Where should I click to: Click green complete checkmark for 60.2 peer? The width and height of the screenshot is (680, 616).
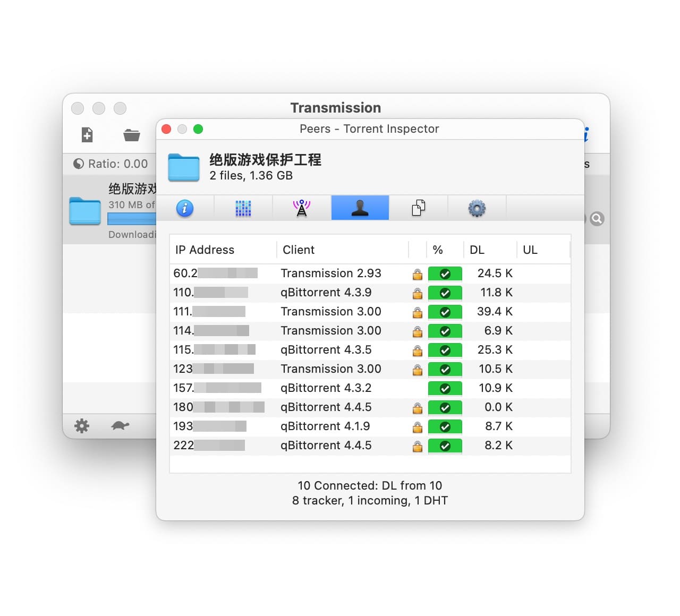pos(445,274)
